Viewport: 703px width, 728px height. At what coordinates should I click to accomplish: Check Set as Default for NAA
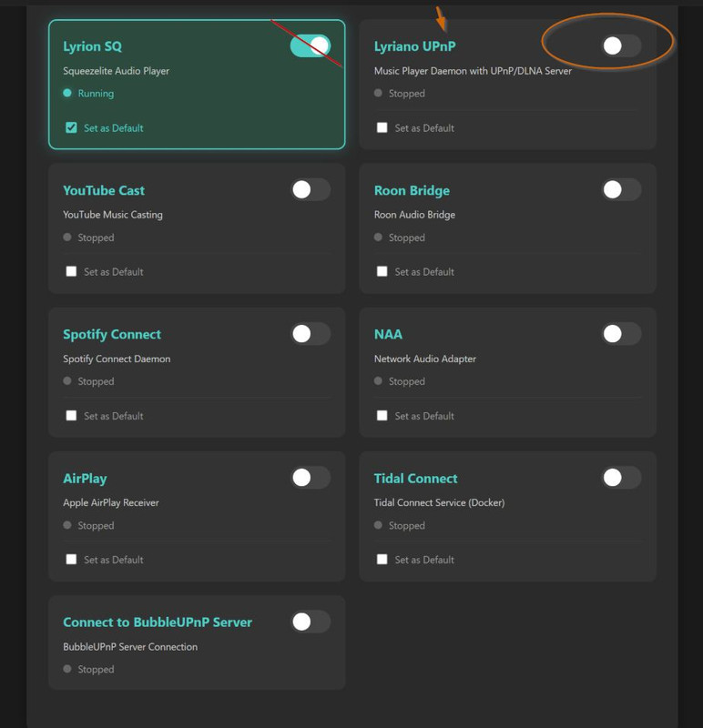[382, 416]
